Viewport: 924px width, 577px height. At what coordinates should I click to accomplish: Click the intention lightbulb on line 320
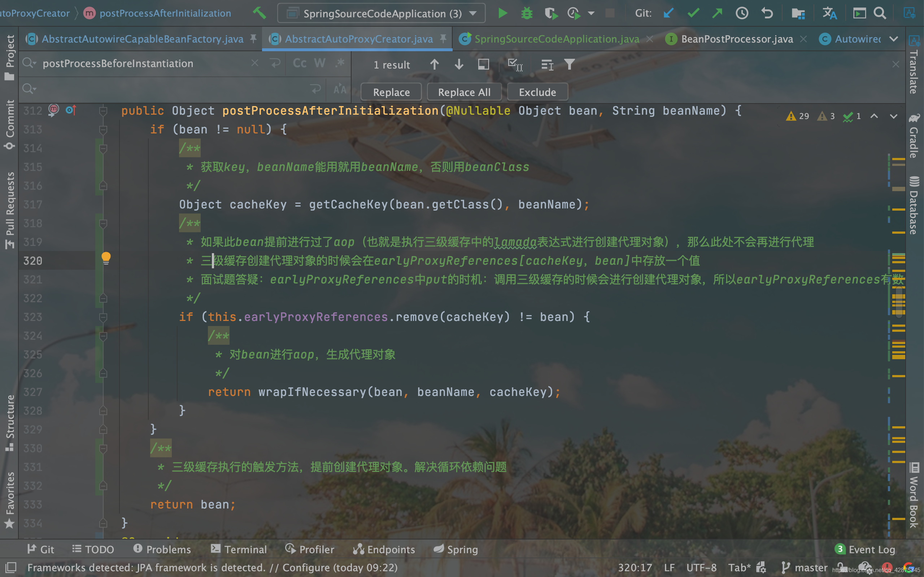click(x=106, y=258)
